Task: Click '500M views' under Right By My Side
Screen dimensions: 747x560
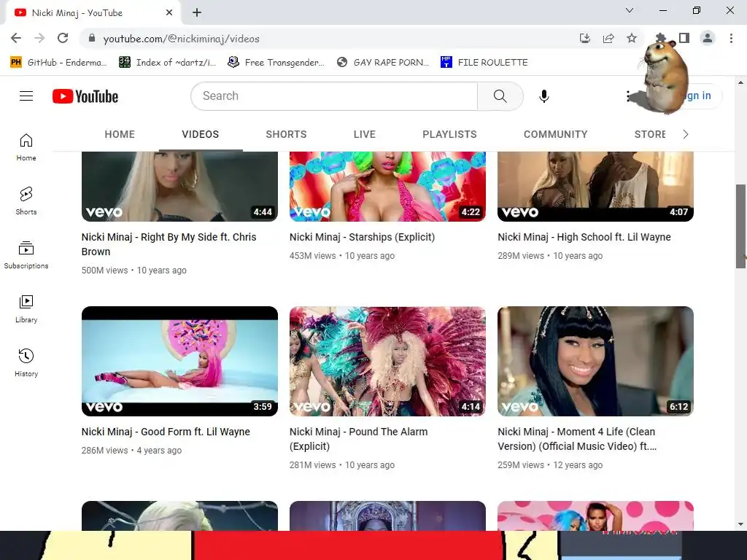Action: [x=105, y=271]
